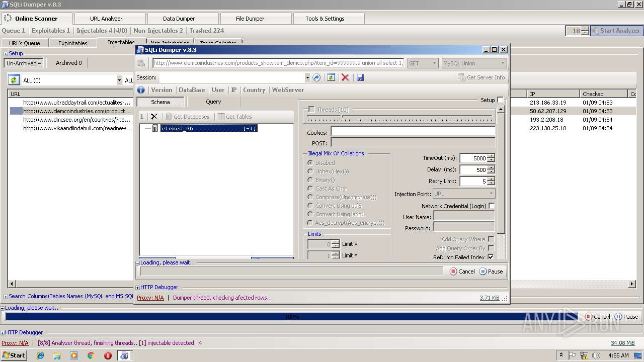This screenshot has height=362, width=644.
Task: Switch to the Query tab
Action: (x=213, y=102)
